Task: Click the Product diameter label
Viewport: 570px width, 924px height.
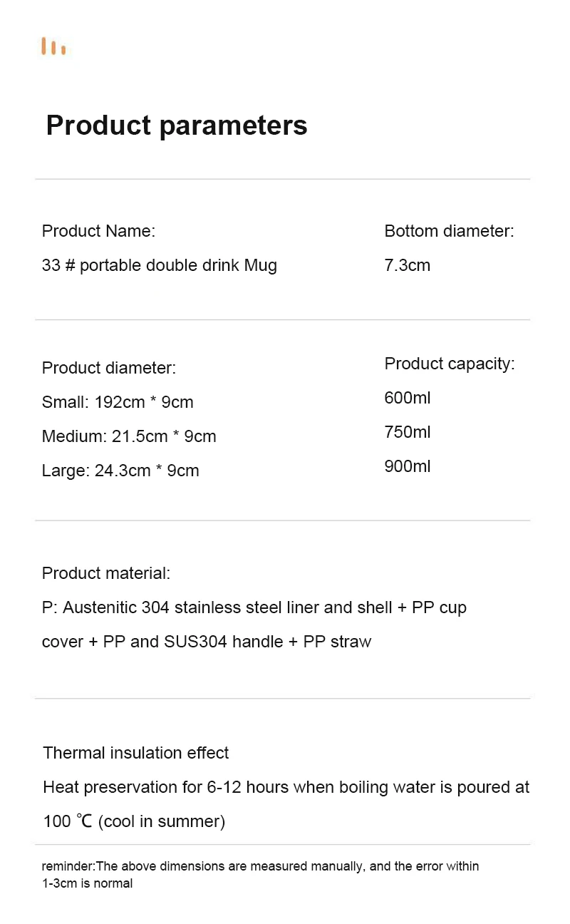Action: [108, 368]
